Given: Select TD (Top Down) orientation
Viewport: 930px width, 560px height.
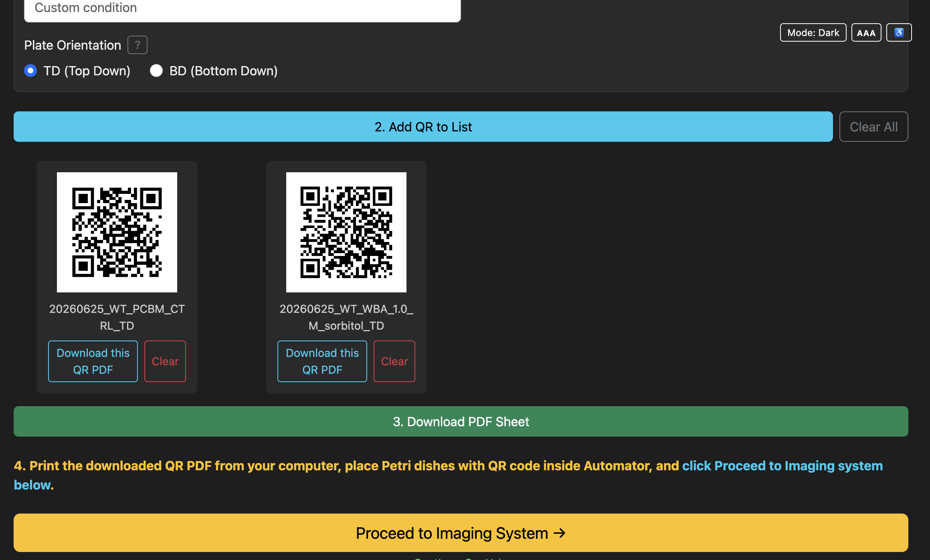Looking at the screenshot, I should click(30, 71).
